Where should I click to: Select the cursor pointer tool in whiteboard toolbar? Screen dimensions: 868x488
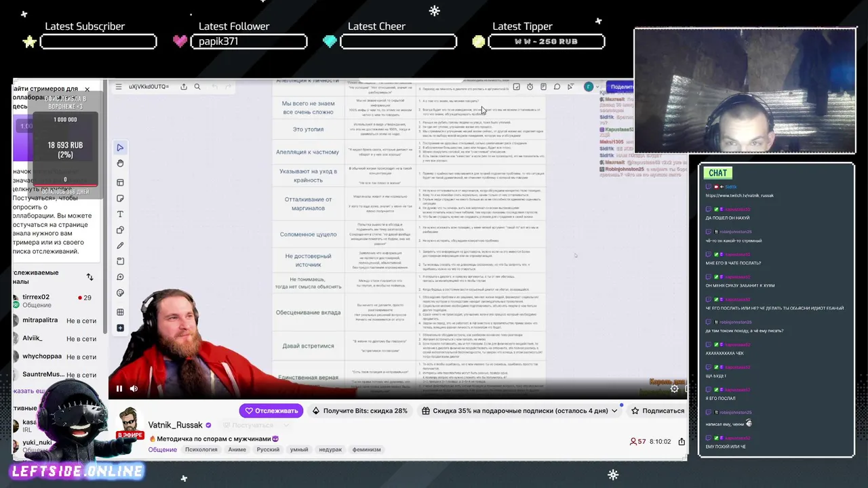click(x=120, y=147)
